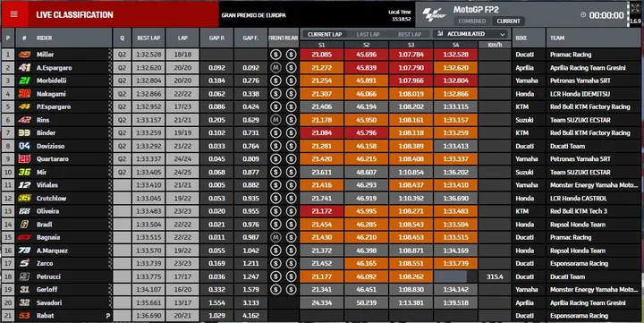Click the MotoGP FP2 session title

(x=476, y=10)
